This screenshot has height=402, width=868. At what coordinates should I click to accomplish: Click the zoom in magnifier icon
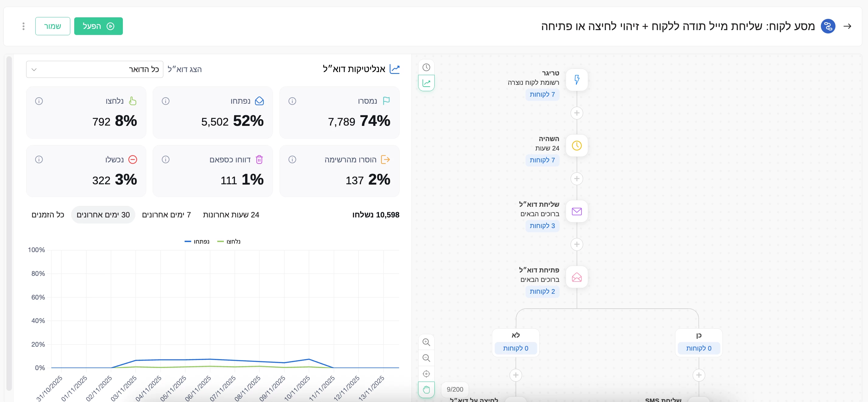tap(426, 342)
